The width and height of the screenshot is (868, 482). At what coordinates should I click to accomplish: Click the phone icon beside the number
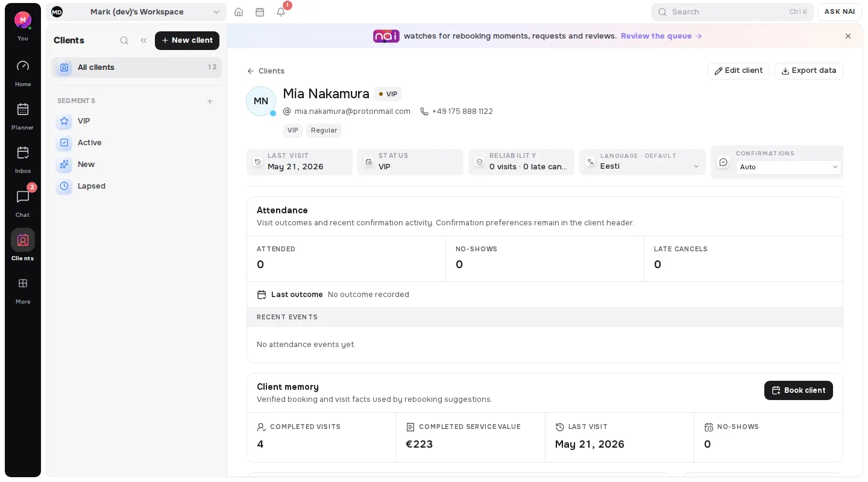point(424,111)
